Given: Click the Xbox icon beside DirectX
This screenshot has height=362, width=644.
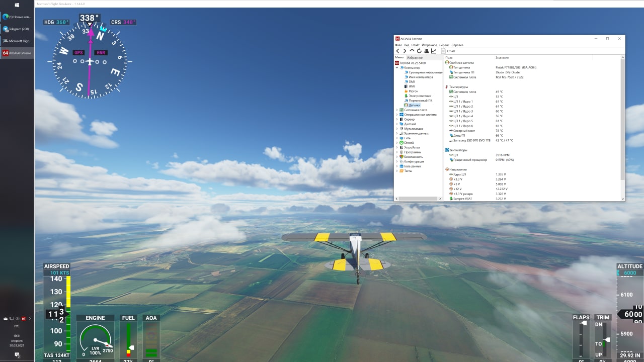Looking at the screenshot, I should pos(401,142).
